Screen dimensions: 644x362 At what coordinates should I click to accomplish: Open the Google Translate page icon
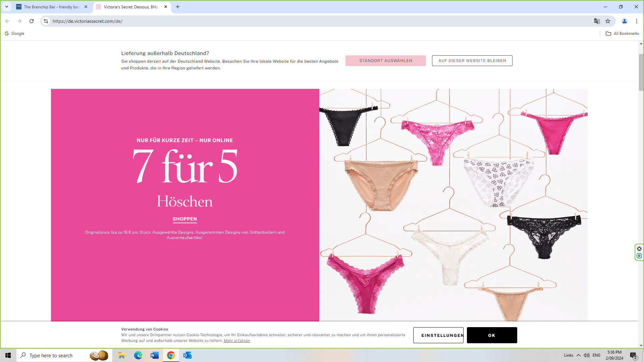coord(597,21)
